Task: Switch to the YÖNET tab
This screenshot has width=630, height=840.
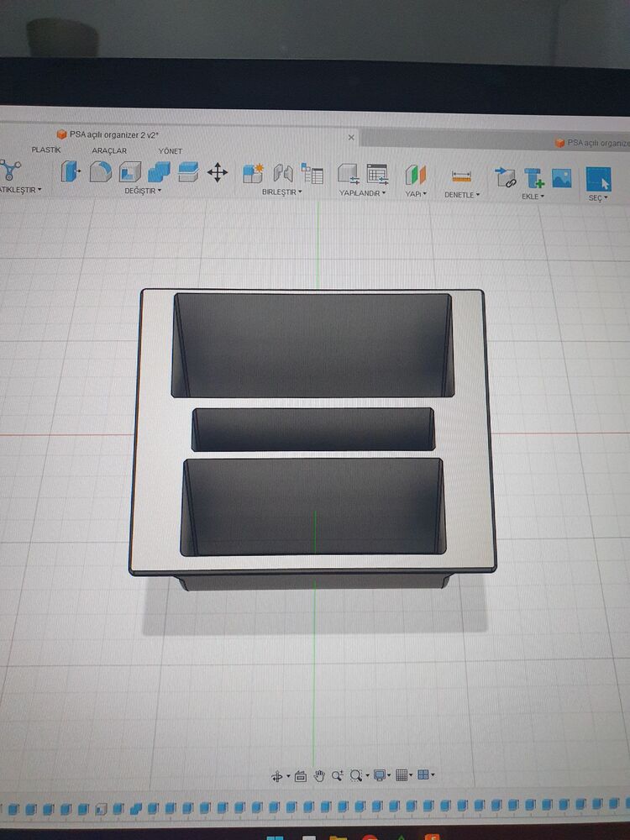Action: point(171,151)
